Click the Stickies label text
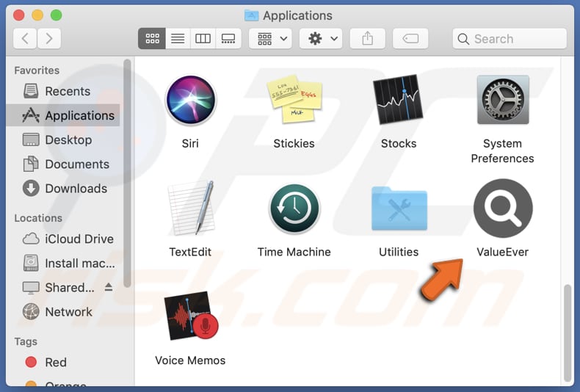This screenshot has width=580, height=392. coord(294,143)
